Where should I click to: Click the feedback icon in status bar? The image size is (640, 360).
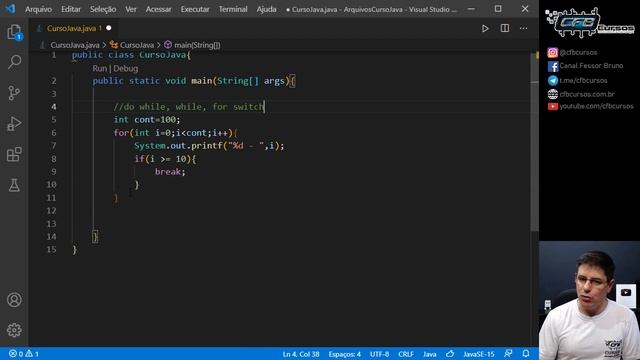click(508, 353)
